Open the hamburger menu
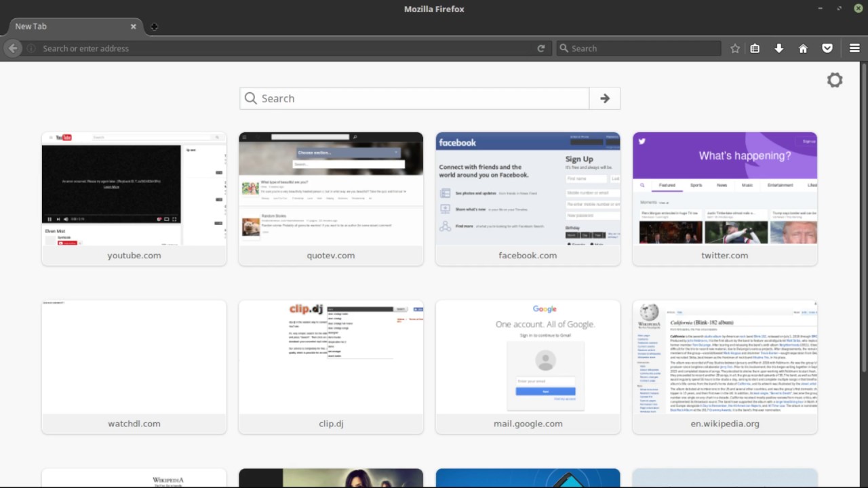This screenshot has height=488, width=868. (854, 49)
